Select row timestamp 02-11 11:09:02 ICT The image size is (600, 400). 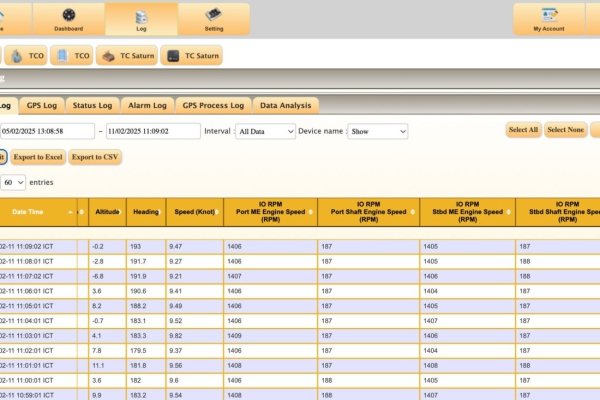click(26, 247)
